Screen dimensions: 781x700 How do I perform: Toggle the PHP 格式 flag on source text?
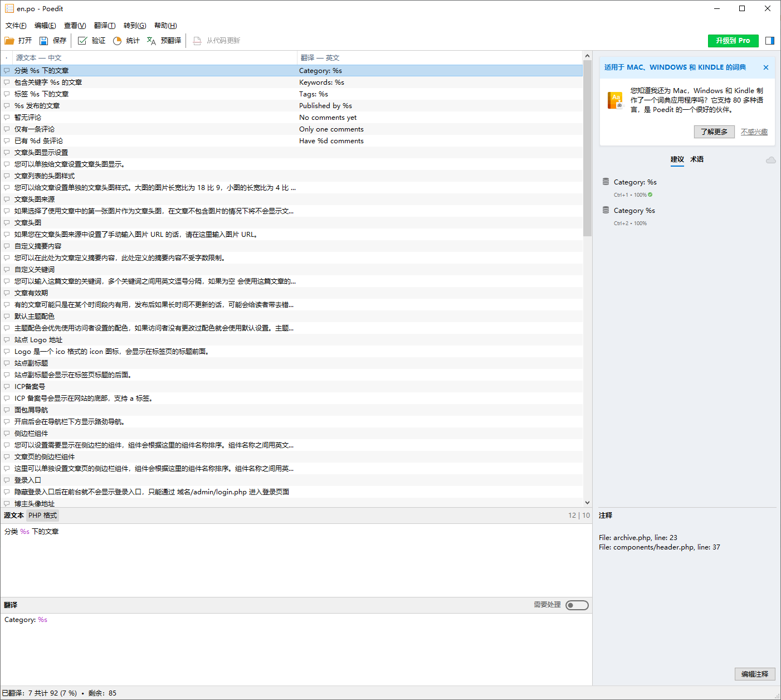coord(43,516)
